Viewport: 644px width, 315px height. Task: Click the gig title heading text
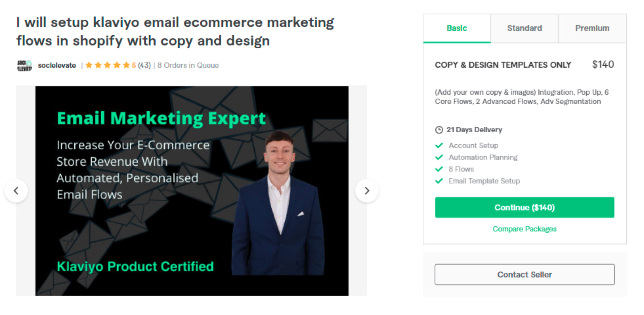(175, 31)
